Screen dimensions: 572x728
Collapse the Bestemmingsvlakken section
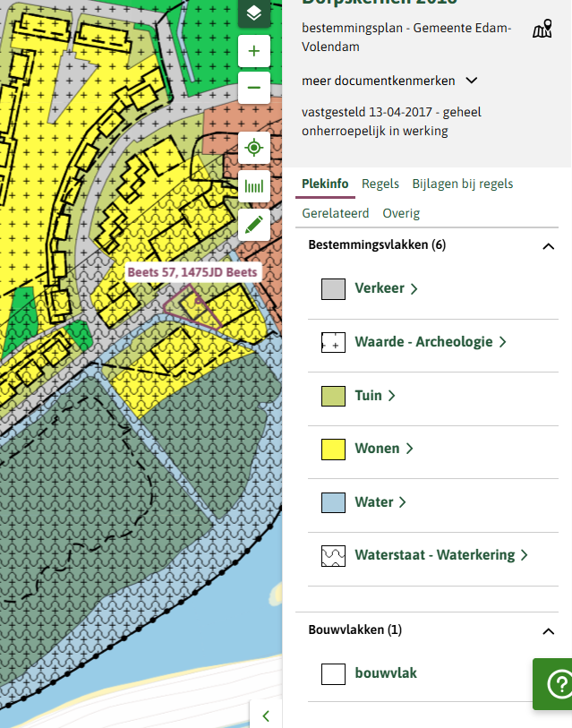(548, 245)
